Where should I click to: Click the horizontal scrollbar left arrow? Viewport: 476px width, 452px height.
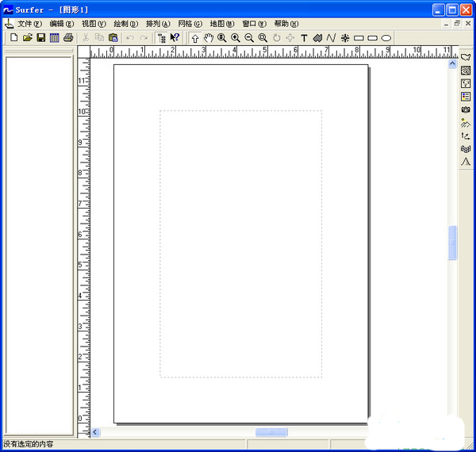pos(96,432)
